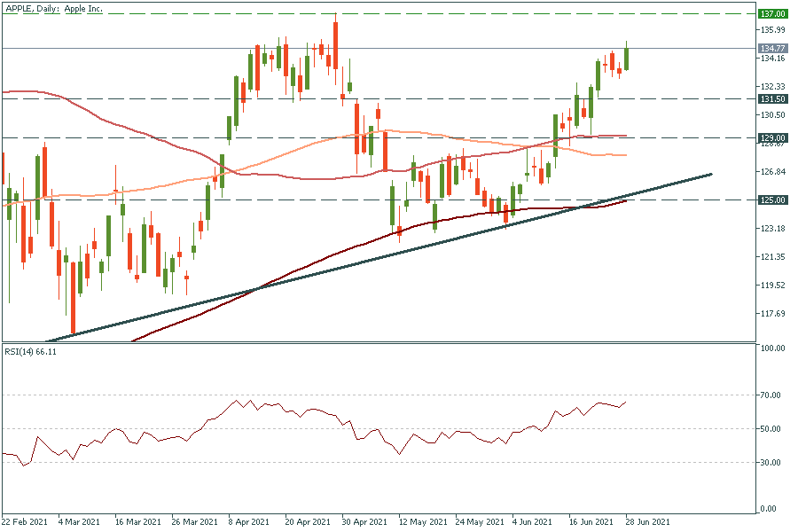Click the 24 May 2021 date label
This screenshot has height=532, width=798.
pyautogui.click(x=480, y=522)
